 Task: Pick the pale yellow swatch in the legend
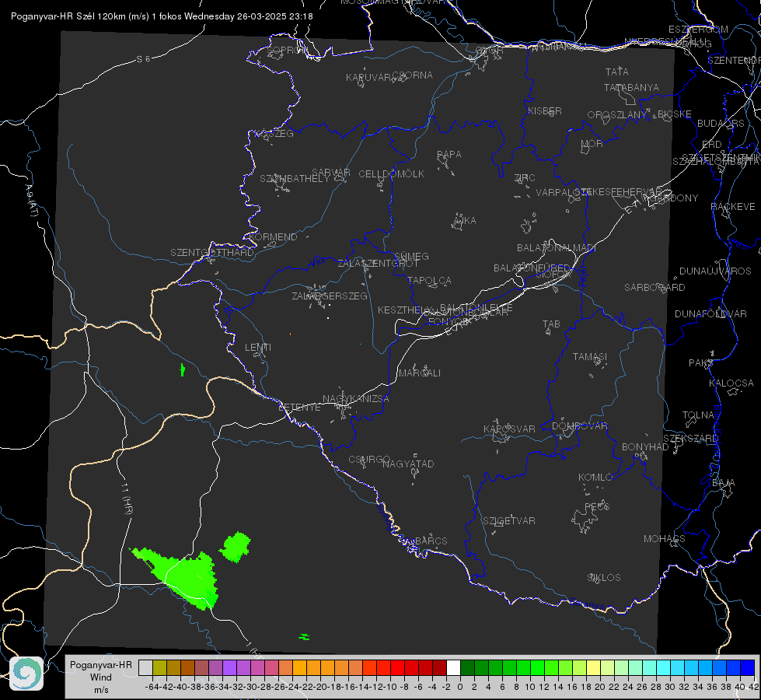(594, 667)
